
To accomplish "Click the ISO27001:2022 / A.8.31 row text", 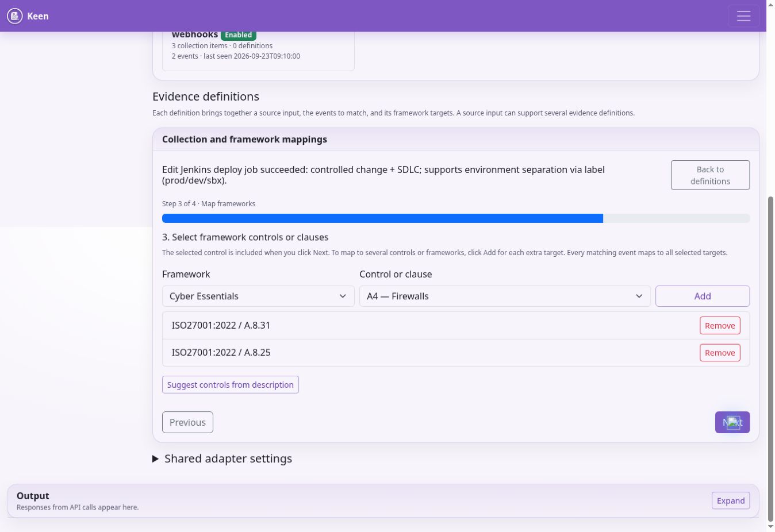I will [x=221, y=325].
